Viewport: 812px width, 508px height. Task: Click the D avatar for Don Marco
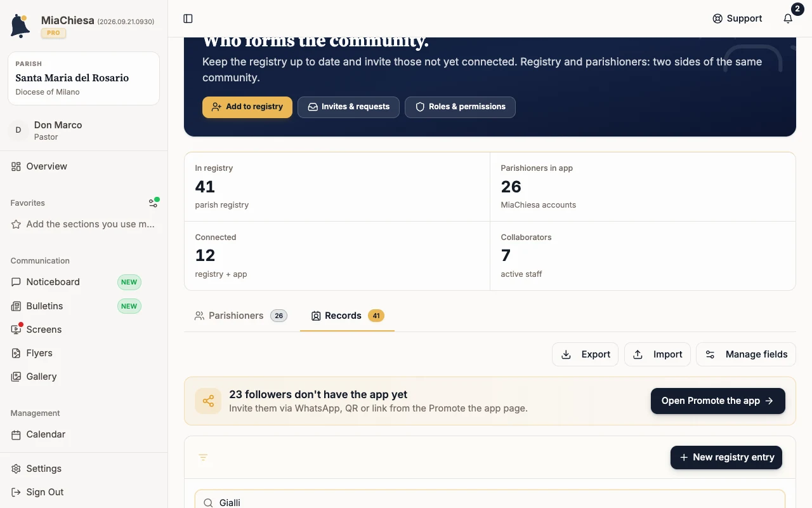(x=18, y=130)
